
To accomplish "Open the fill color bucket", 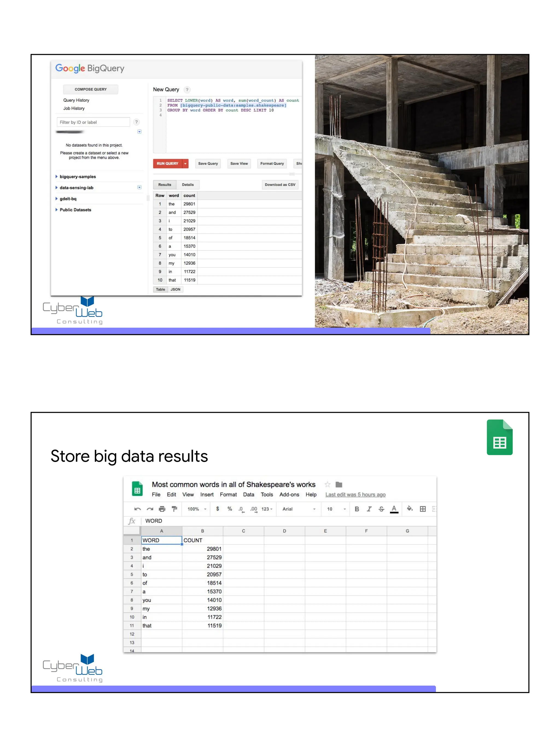I will 410,508.
